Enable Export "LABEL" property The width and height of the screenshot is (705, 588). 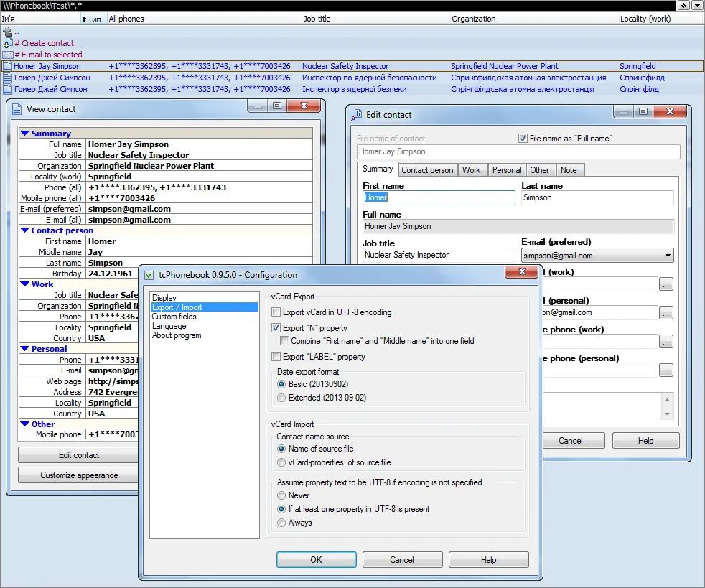[x=276, y=357]
